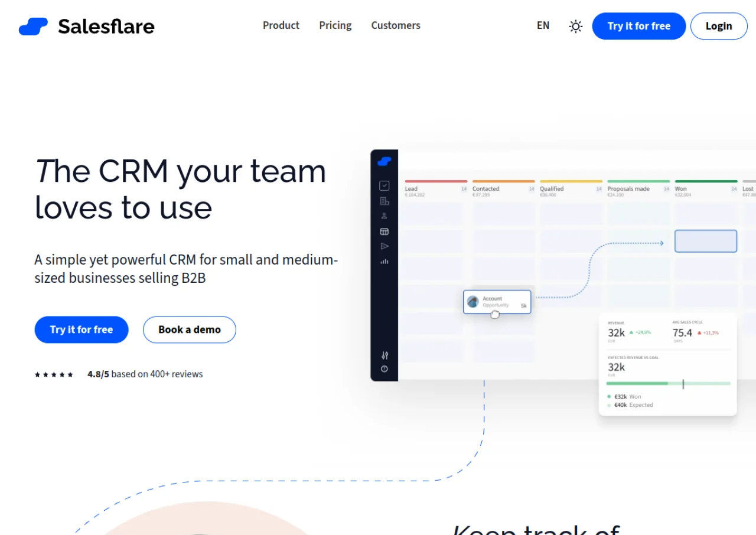Open the Product menu
Screen dimensions: 756x535
[x=281, y=25]
